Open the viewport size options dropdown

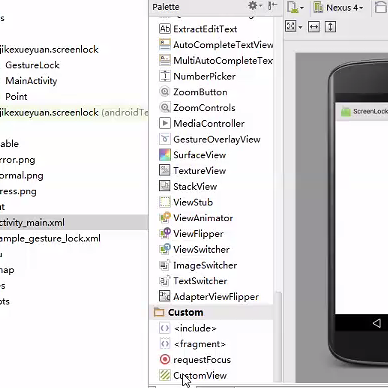tap(294, 27)
